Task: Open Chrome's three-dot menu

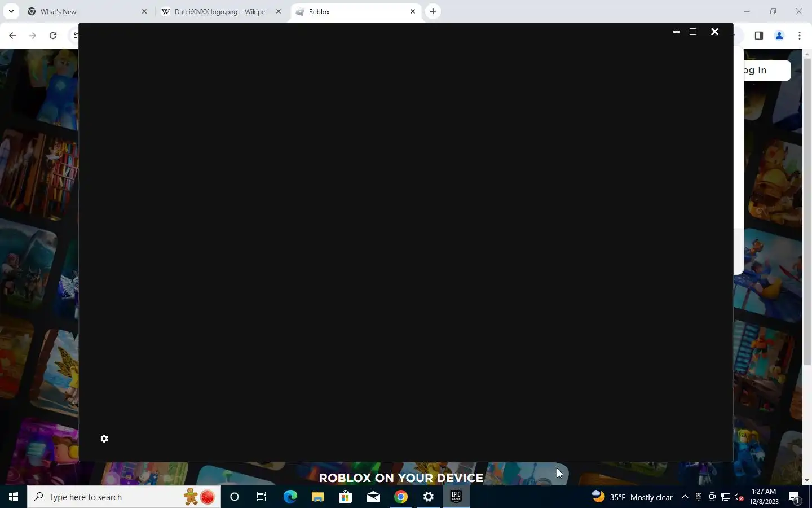Action: click(x=800, y=36)
